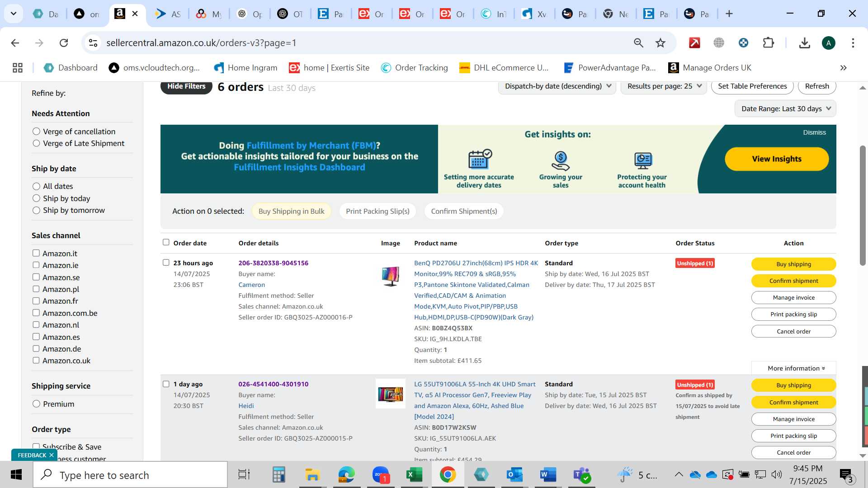
Task: Go back to the previous page
Action: coord(15,43)
